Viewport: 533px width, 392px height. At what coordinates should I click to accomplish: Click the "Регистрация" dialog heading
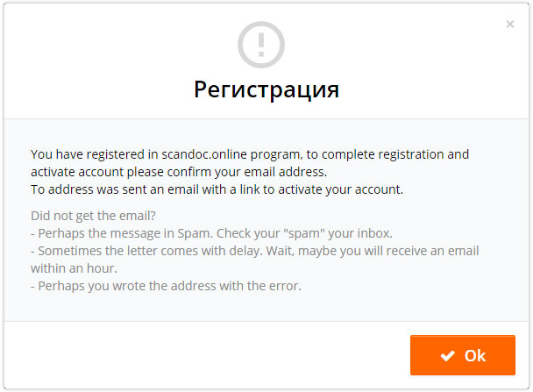coord(266,89)
